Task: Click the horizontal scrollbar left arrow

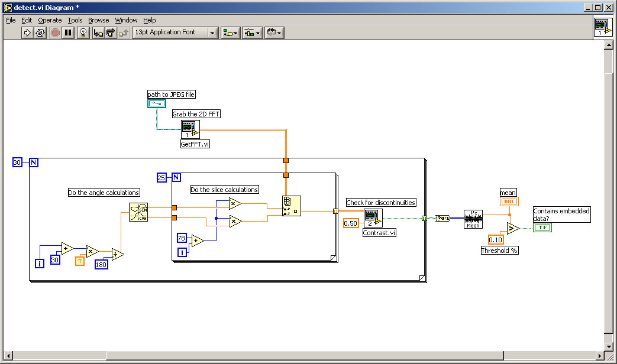Action: [x=8, y=356]
